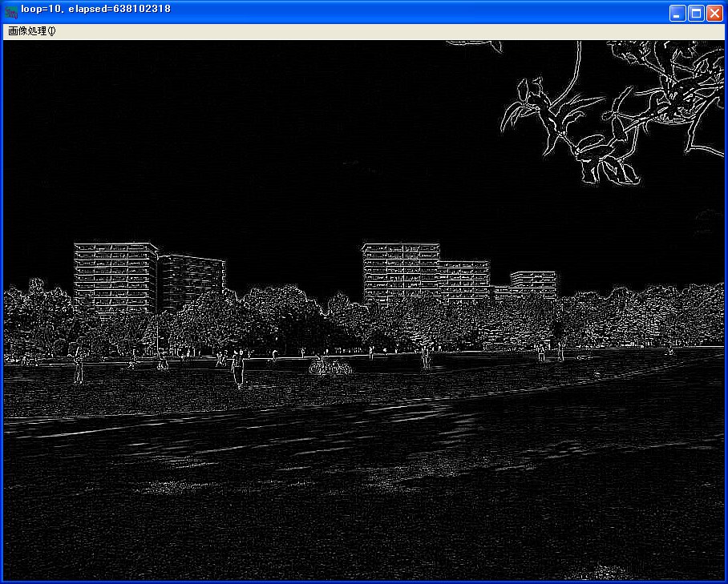Close the image processing window

tap(714, 14)
